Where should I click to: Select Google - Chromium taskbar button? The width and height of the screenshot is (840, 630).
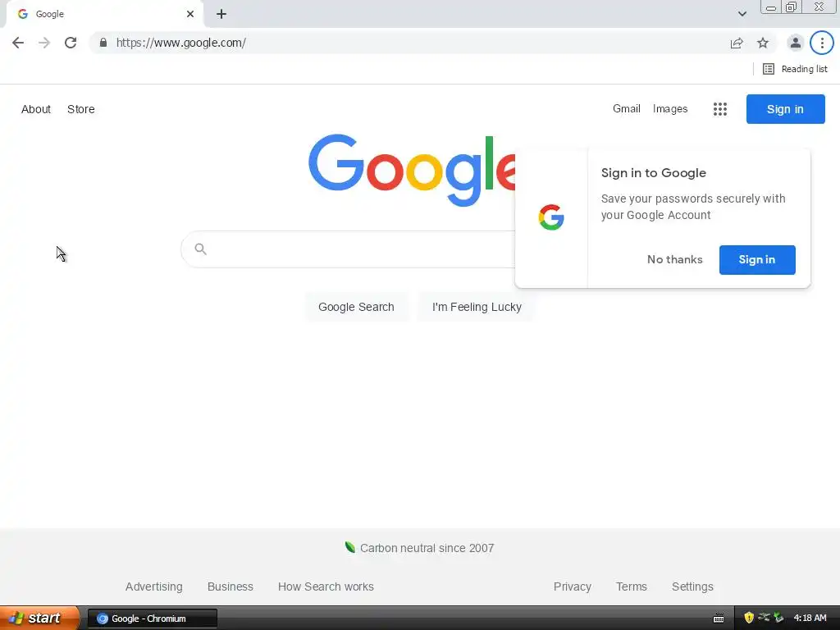pos(152,619)
